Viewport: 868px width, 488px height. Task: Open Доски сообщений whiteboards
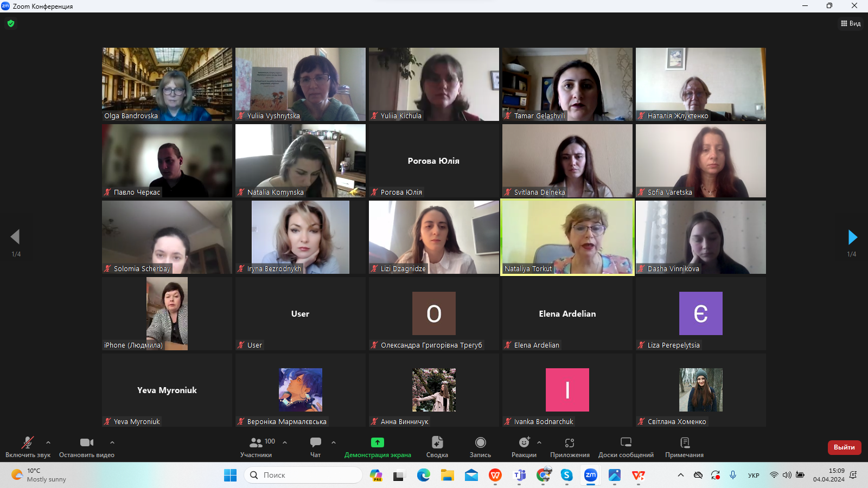(x=626, y=447)
